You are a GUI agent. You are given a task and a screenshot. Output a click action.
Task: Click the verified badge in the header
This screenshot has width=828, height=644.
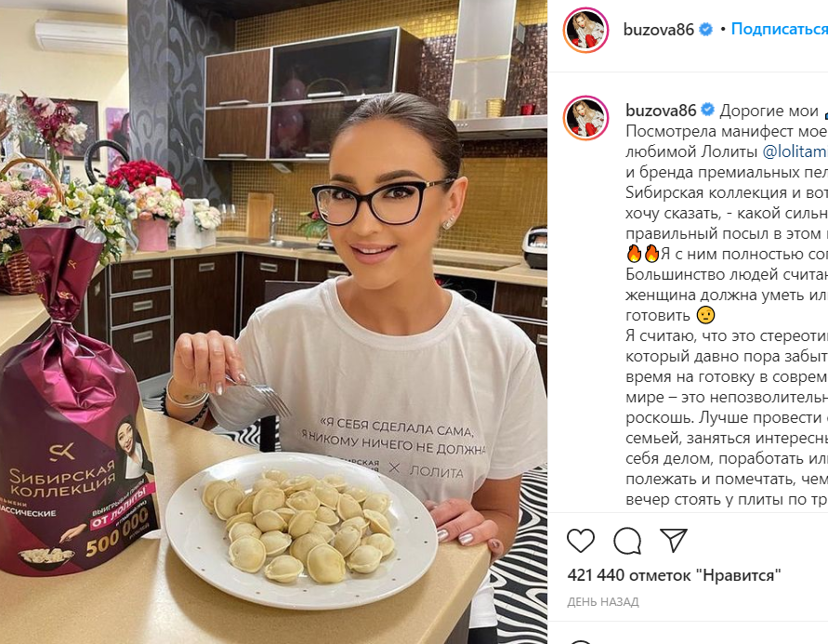[x=706, y=30]
